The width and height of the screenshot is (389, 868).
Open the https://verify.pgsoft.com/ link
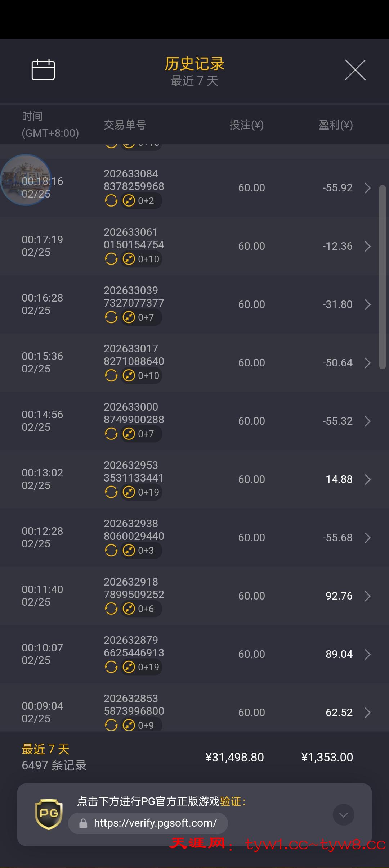(155, 823)
